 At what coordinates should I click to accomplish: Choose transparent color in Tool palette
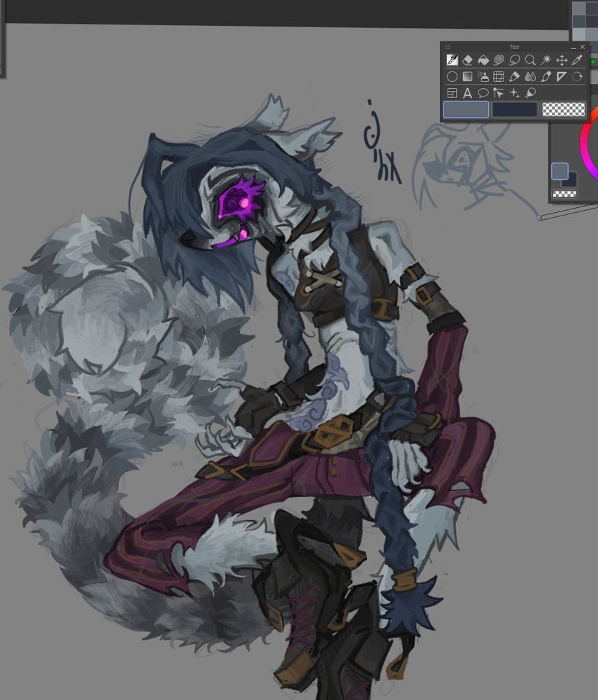click(563, 109)
